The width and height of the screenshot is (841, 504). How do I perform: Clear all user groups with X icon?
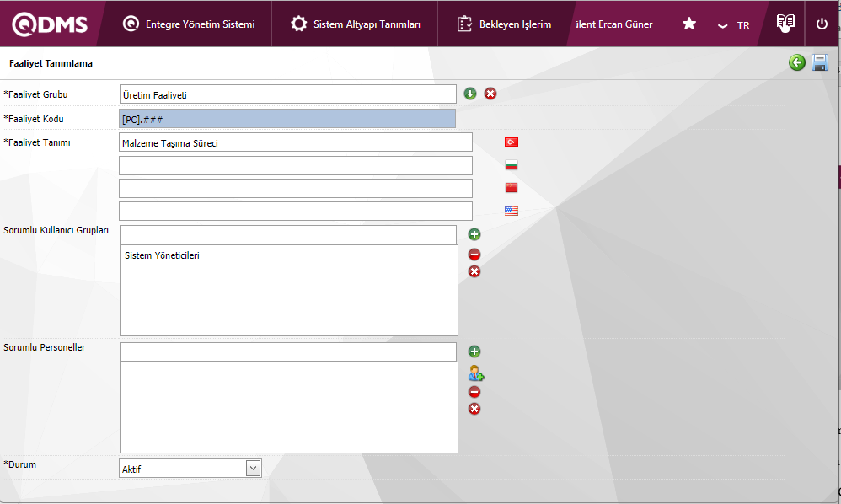[474, 271]
